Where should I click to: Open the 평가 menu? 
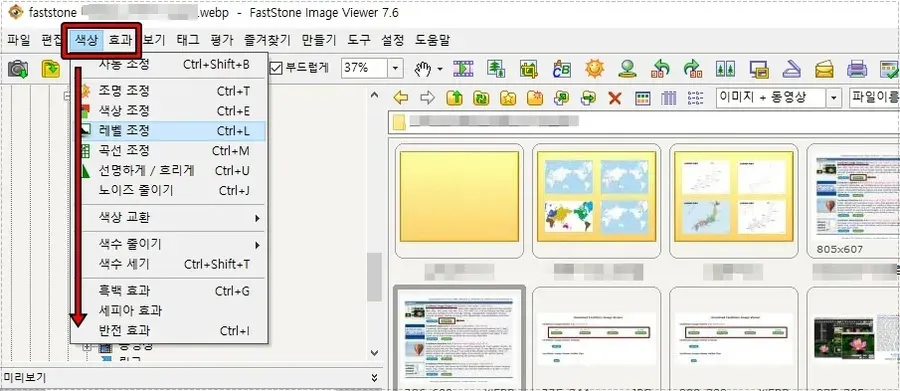tap(222, 41)
